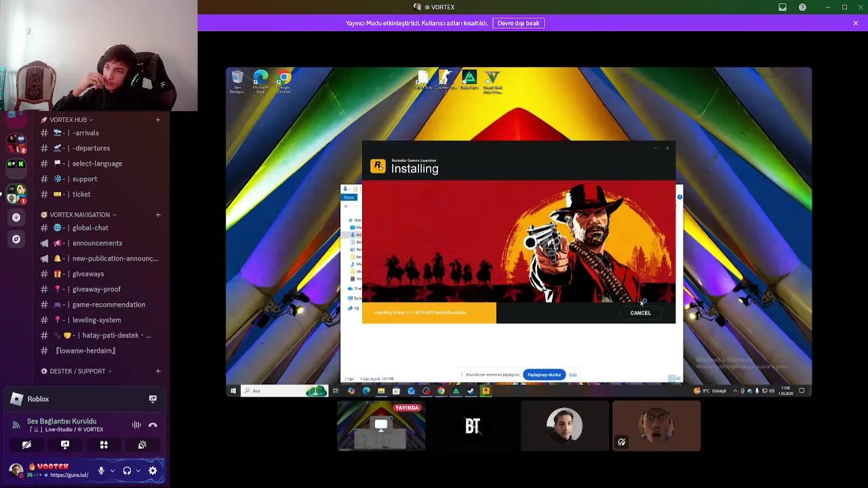Add a channel to VORTEX NAVIGATION
This screenshot has width=868, height=488.
pos(158,215)
